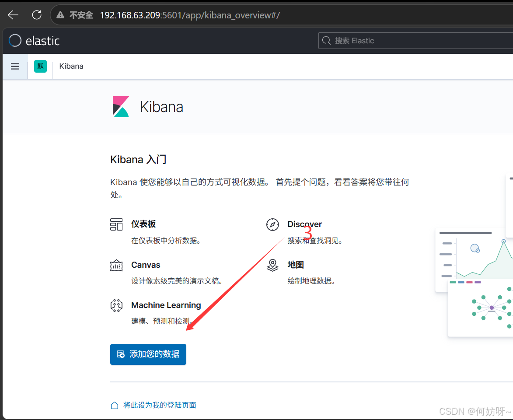Image resolution: width=513 pixels, height=420 pixels.
Task: Click the magnifier icon in the search box
Action: [x=326, y=41]
